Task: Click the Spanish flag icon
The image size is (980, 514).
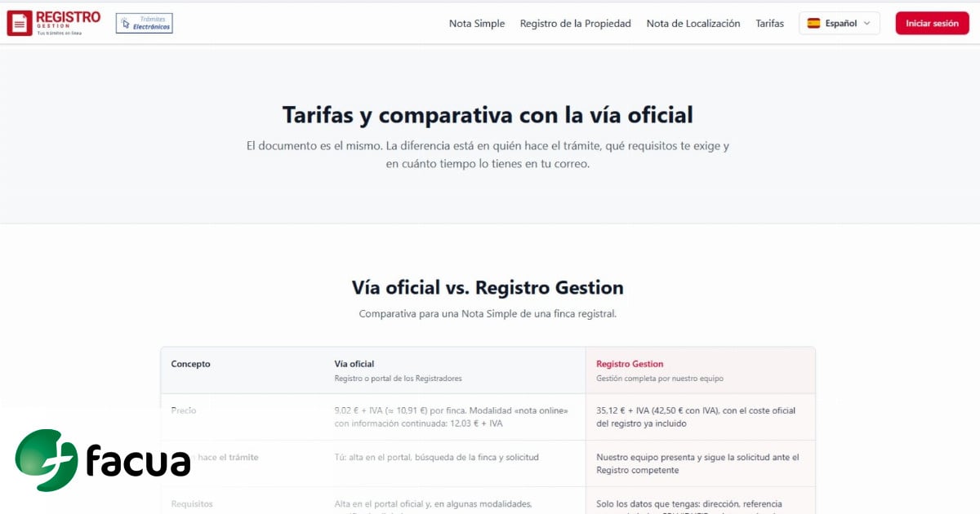Action: pyautogui.click(x=813, y=23)
